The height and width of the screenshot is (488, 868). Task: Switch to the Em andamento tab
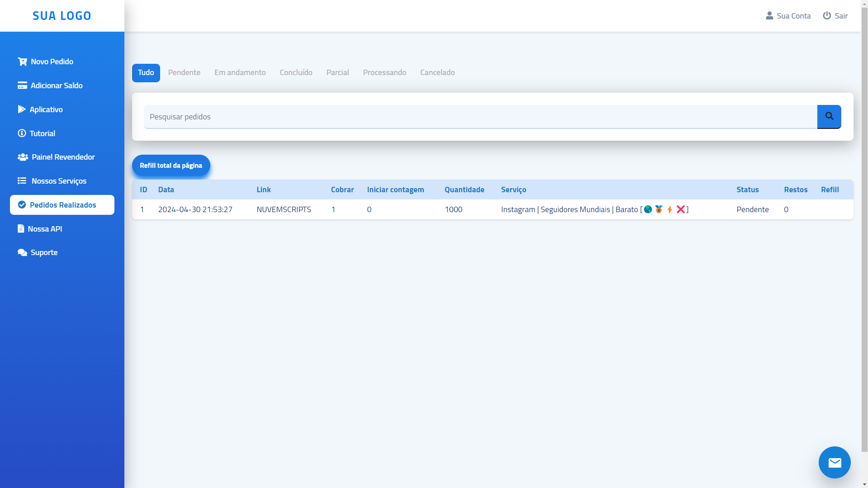tap(240, 72)
